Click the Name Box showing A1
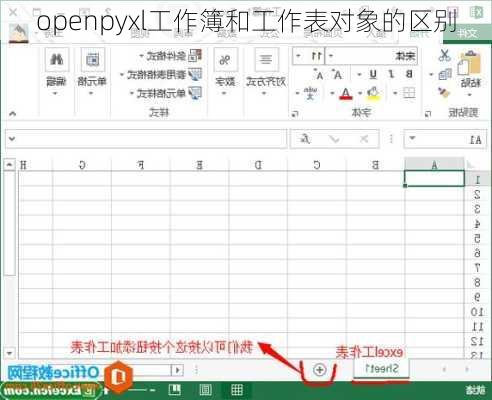Screen dimensions: 492x400 (x=445, y=138)
